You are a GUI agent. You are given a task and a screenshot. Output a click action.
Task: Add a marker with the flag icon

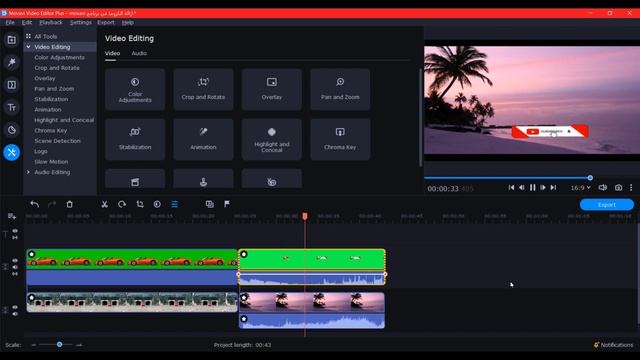227,204
